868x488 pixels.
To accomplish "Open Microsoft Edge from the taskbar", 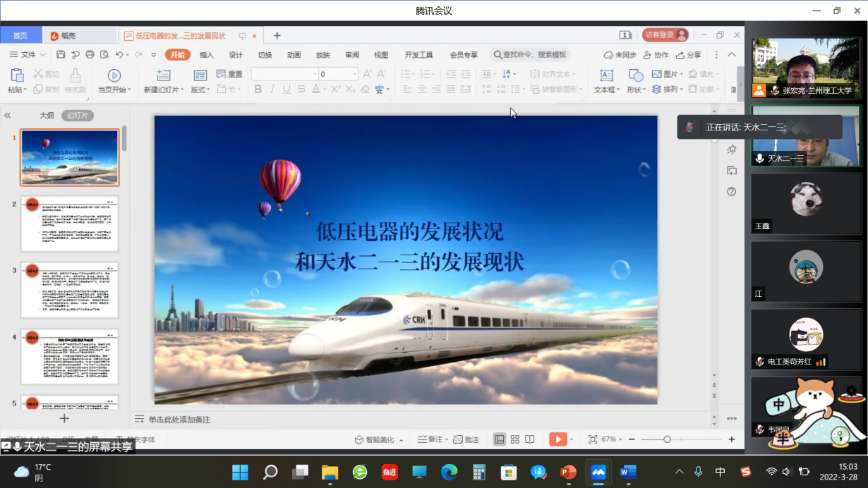I will coord(449,472).
